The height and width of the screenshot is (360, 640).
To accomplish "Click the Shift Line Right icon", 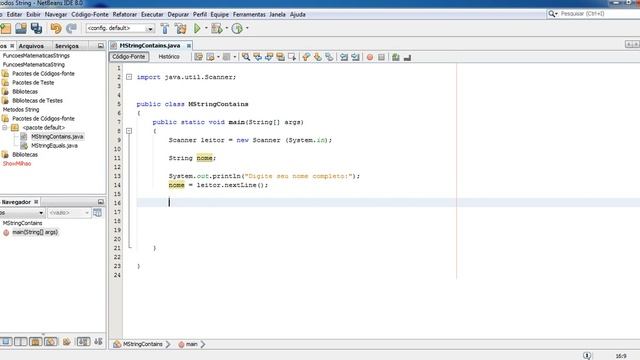I will (355, 57).
